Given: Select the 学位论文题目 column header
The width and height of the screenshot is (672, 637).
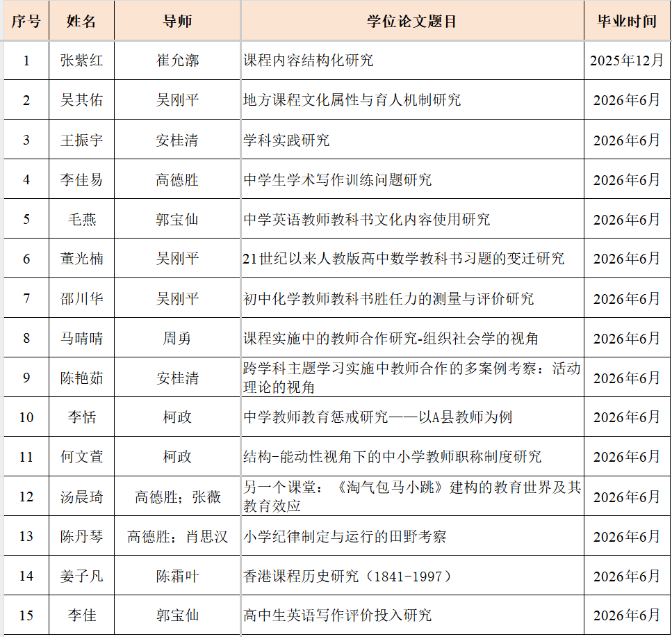Looking at the screenshot, I should coord(412,21).
